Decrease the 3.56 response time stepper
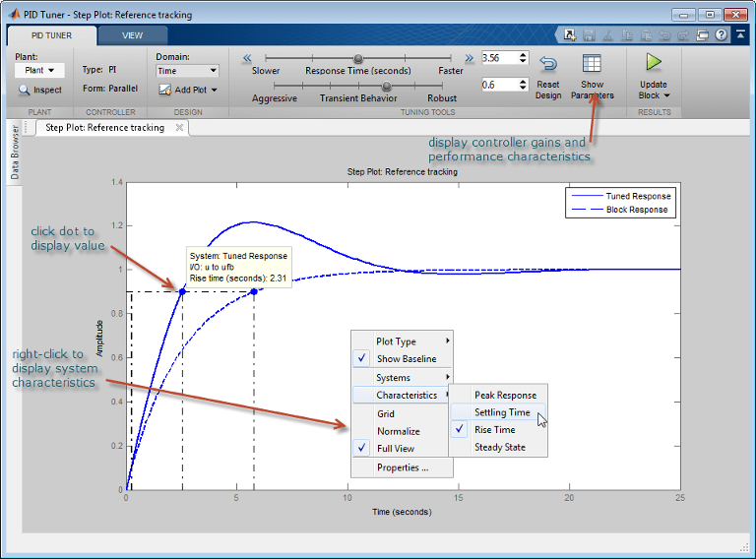This screenshot has height=559, width=756. click(523, 61)
